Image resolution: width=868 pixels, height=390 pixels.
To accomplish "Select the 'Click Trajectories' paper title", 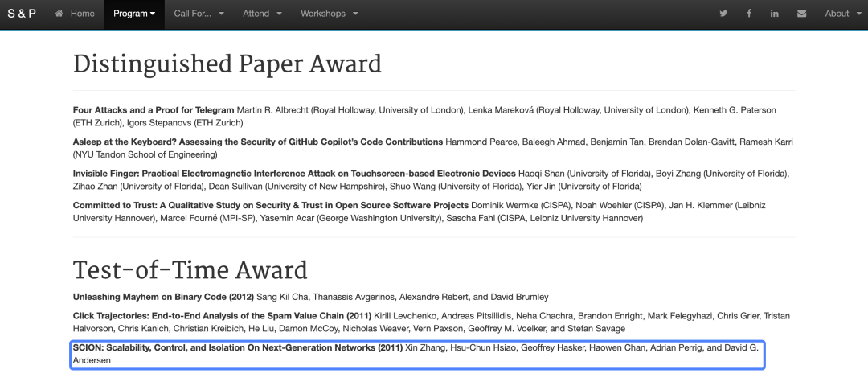I will 222,316.
